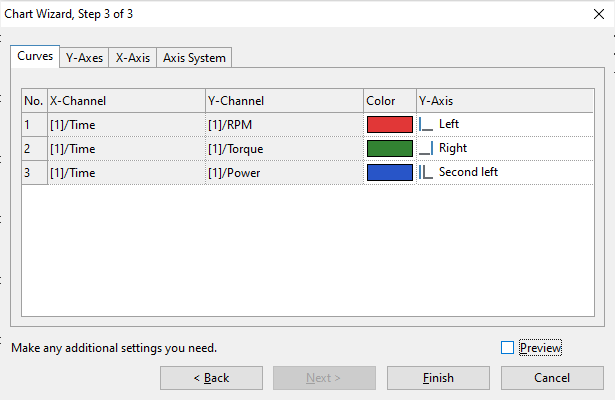Open the blue Power curve color swatch
The width and height of the screenshot is (615, 400).
(390, 172)
